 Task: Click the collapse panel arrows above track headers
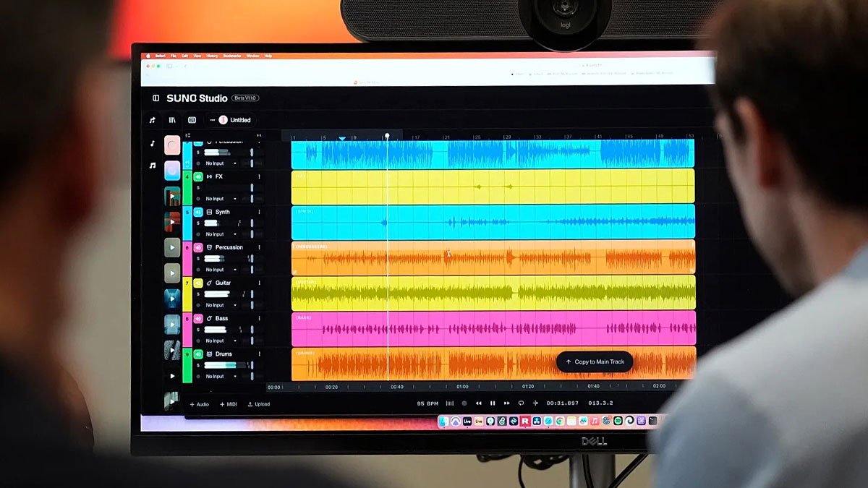[x=259, y=135]
